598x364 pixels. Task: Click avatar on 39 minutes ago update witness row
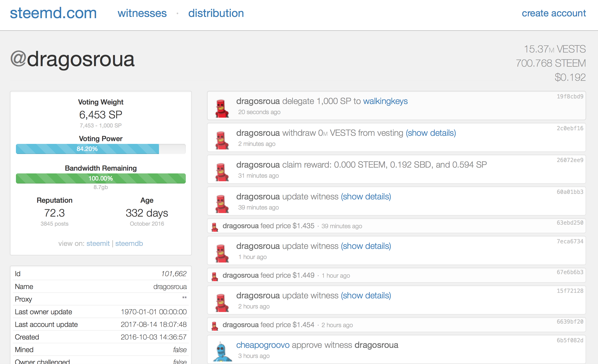(x=222, y=204)
